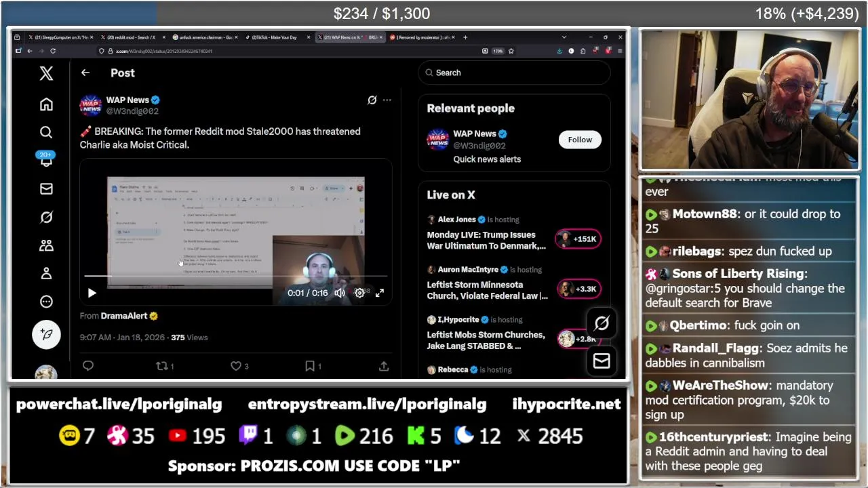Screen dimensions: 868x488
Task: Go back using the Post arrow
Action: (x=85, y=73)
